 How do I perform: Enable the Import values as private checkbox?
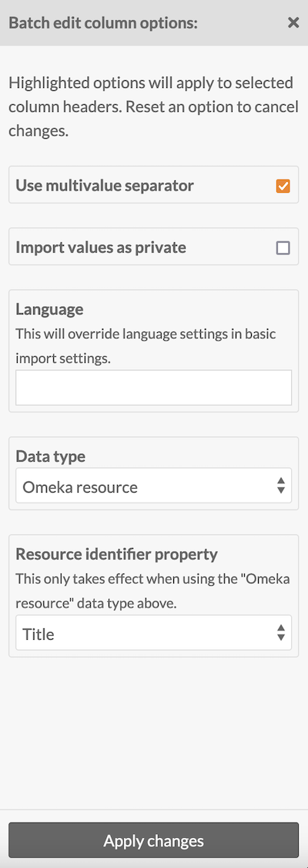[x=283, y=248]
